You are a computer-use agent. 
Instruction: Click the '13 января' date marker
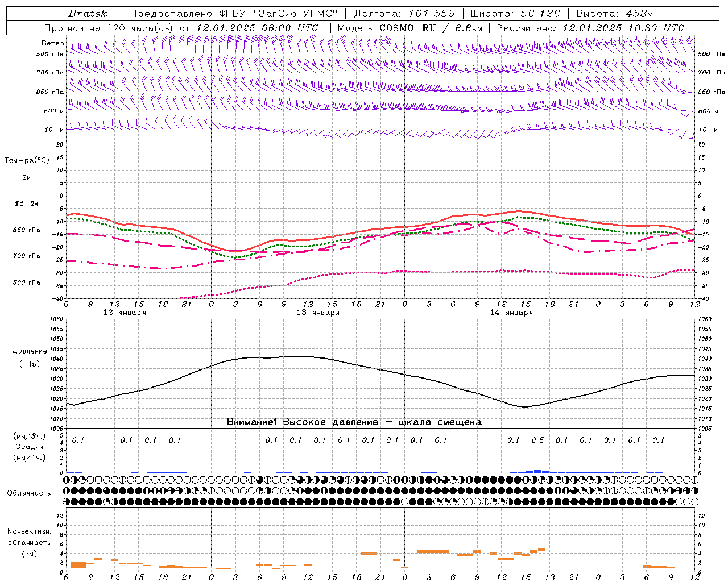(318, 313)
